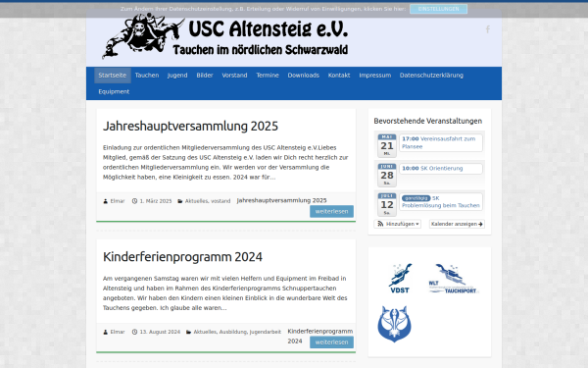Click the USC Altensteig e.V. site title
Screen dimensions: 588x368
(x=269, y=29)
